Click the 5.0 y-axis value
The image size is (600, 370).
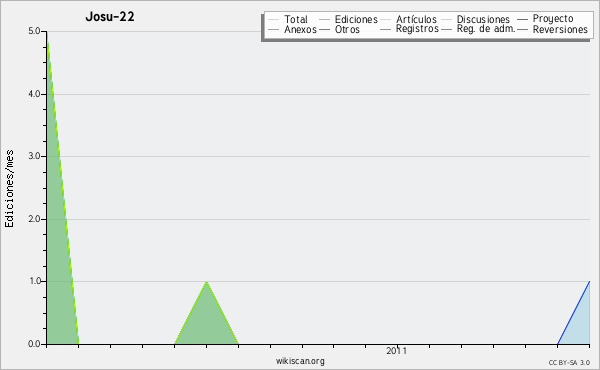pyautogui.click(x=34, y=31)
